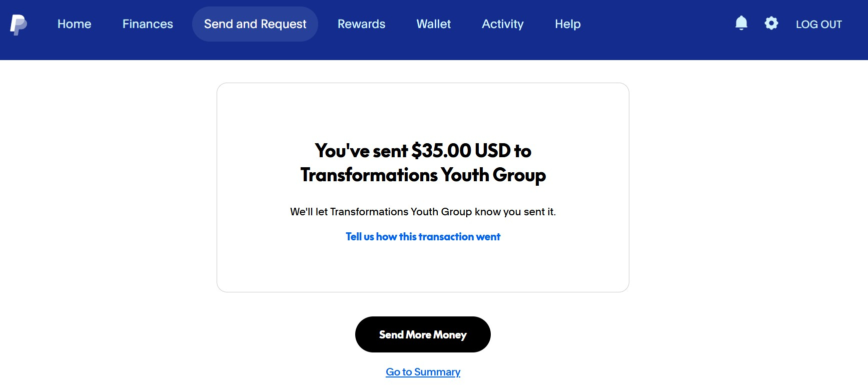
Task: Open settings via the gear icon
Action: [x=771, y=24]
